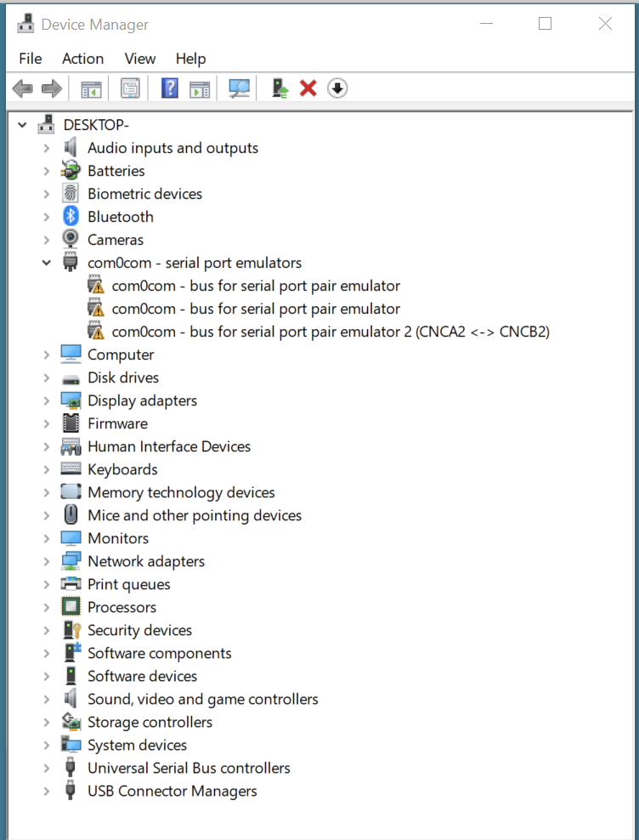Scan for hardware changes using the monitor icon
Viewport: 639px width, 840px height.
(240, 88)
